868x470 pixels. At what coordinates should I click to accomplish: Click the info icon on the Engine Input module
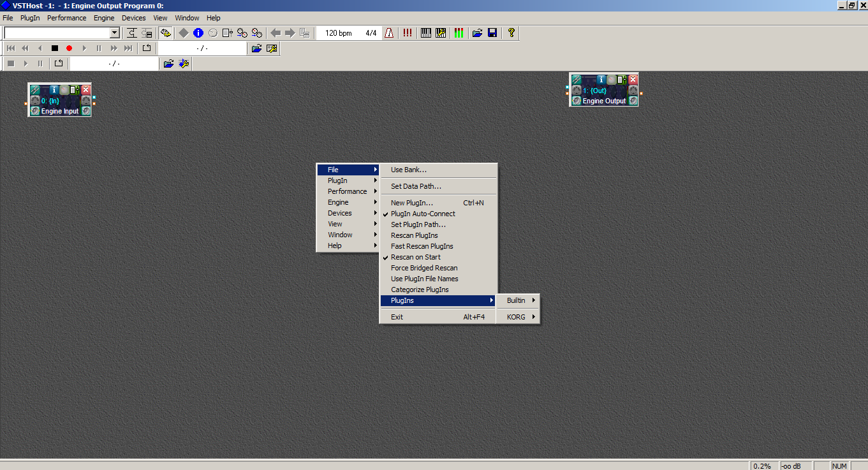coord(55,90)
